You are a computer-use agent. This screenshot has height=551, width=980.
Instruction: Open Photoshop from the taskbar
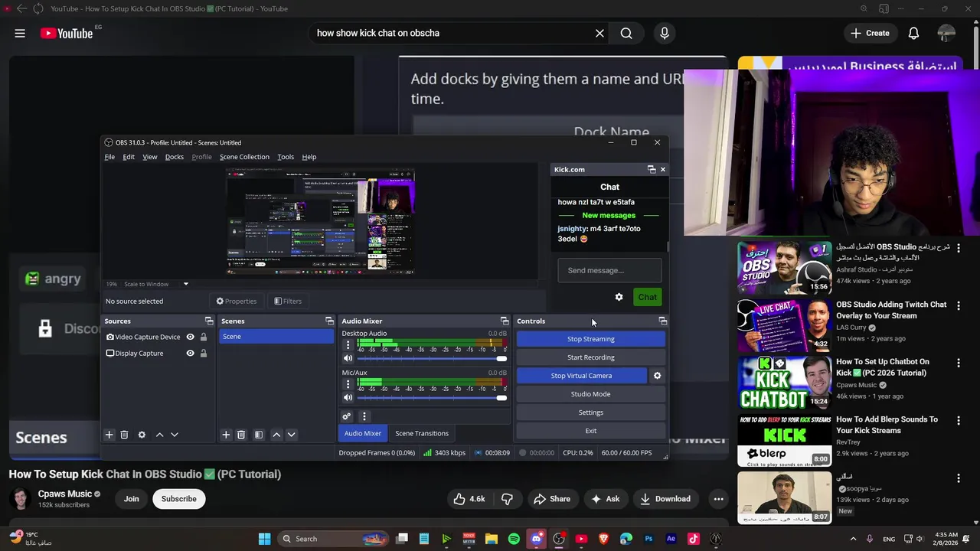(648, 539)
